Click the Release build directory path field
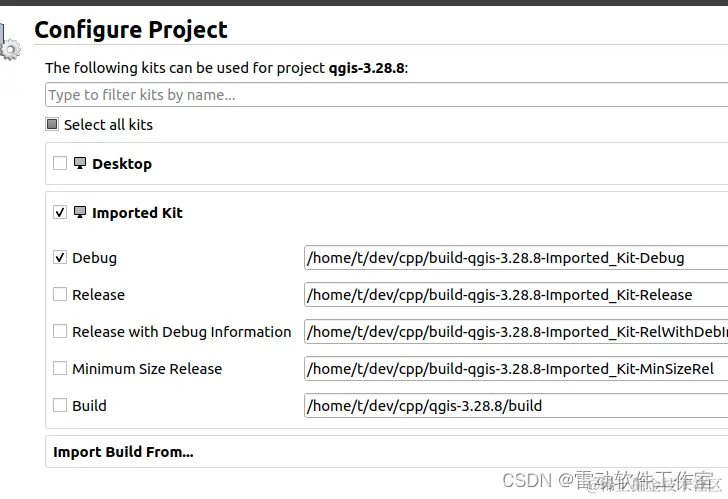This screenshot has height=499, width=728. (x=516, y=294)
